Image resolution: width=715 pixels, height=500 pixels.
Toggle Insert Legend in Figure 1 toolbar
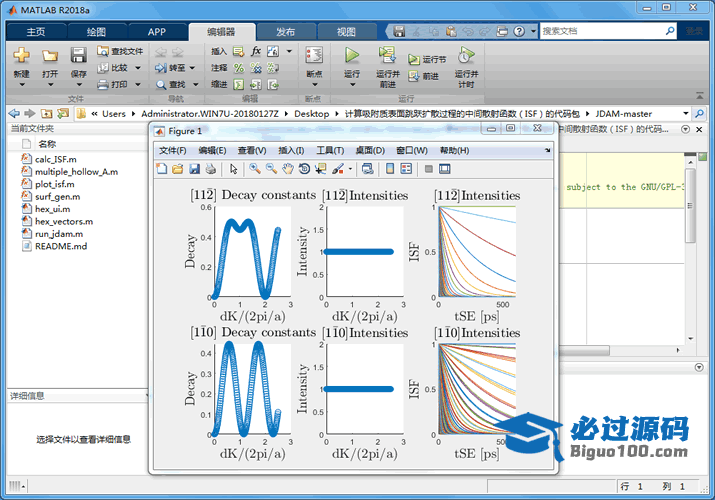tap(406, 169)
